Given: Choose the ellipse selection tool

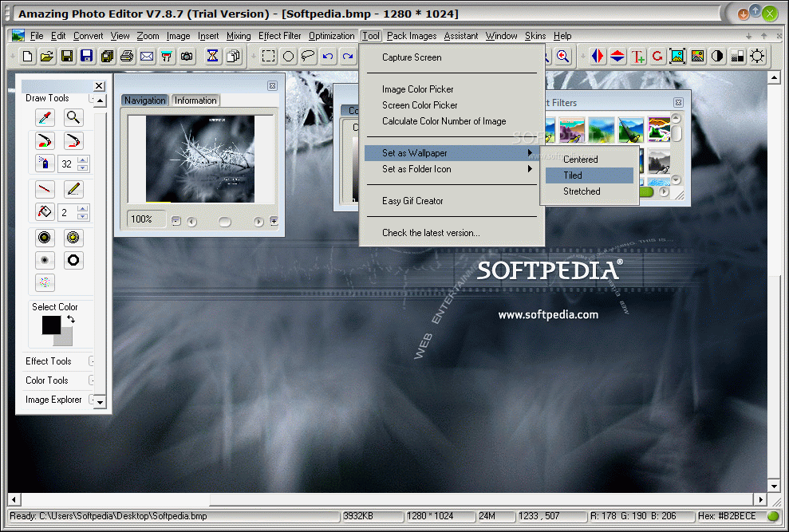Looking at the screenshot, I should pos(288,57).
